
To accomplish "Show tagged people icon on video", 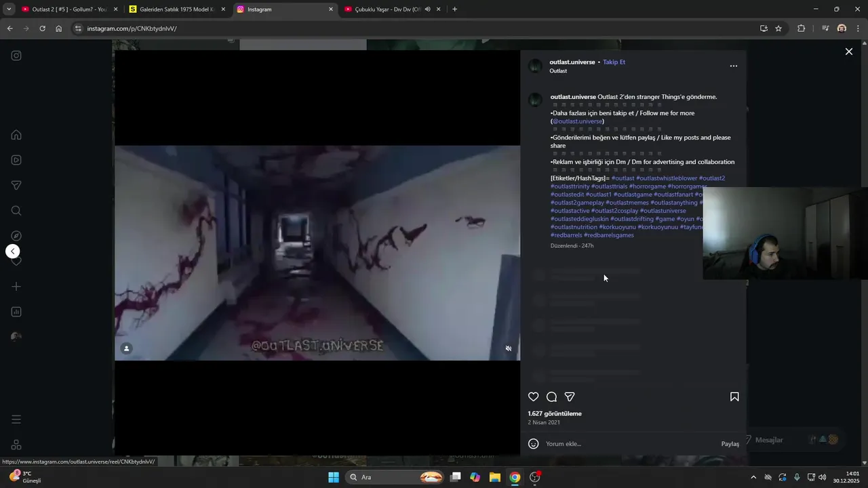I will coord(126,348).
